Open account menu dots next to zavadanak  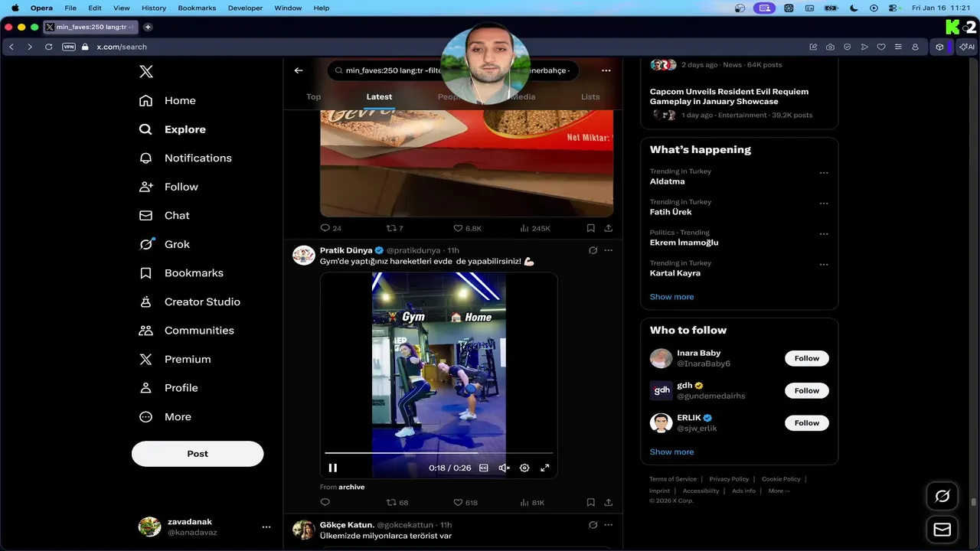click(266, 527)
